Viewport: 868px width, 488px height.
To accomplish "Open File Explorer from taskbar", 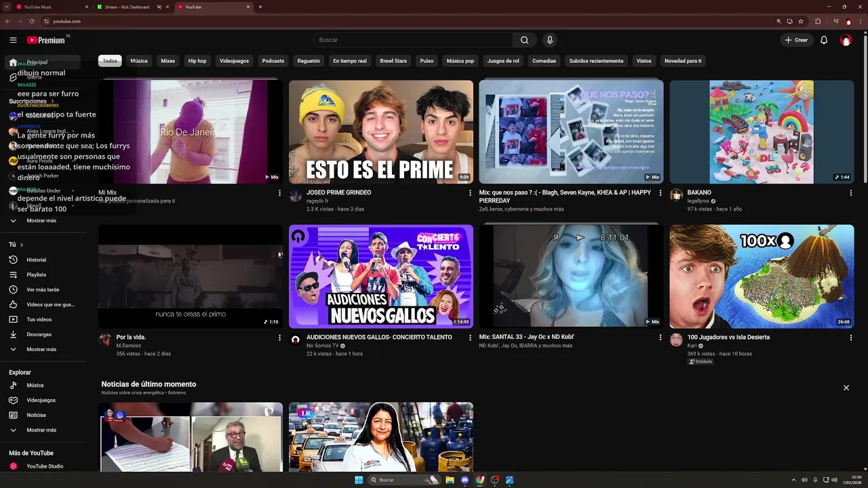I will pyautogui.click(x=450, y=480).
